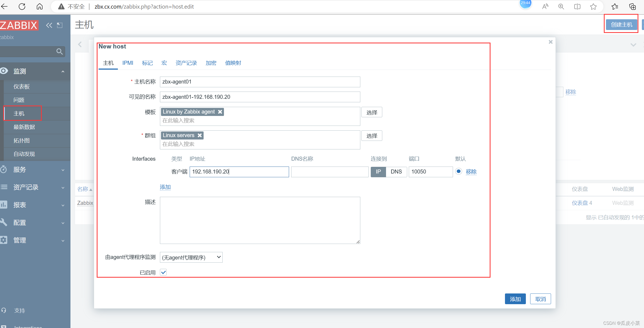The width and height of the screenshot is (644, 328).
Task: Remove Linux by Zabbix agent template tag
Action: click(220, 112)
